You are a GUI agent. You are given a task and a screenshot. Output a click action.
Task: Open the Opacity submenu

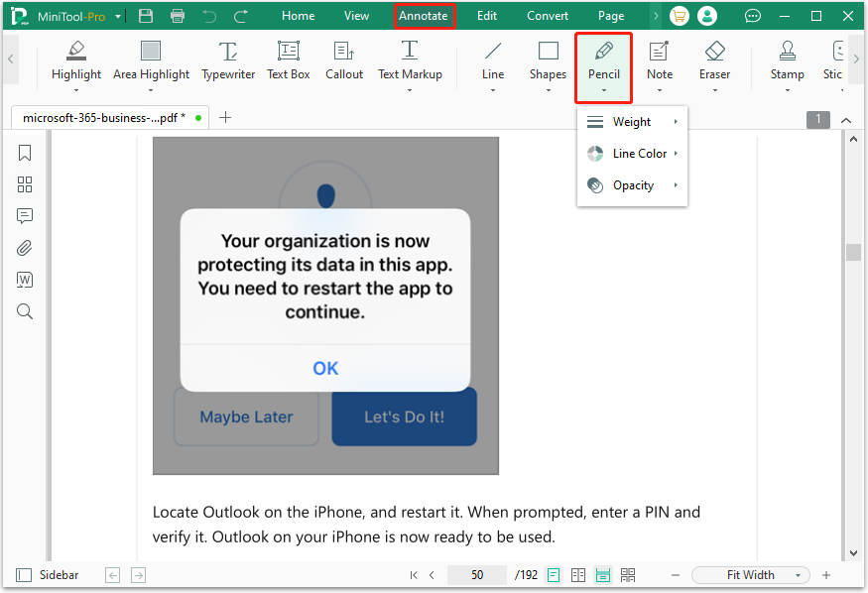tap(632, 185)
